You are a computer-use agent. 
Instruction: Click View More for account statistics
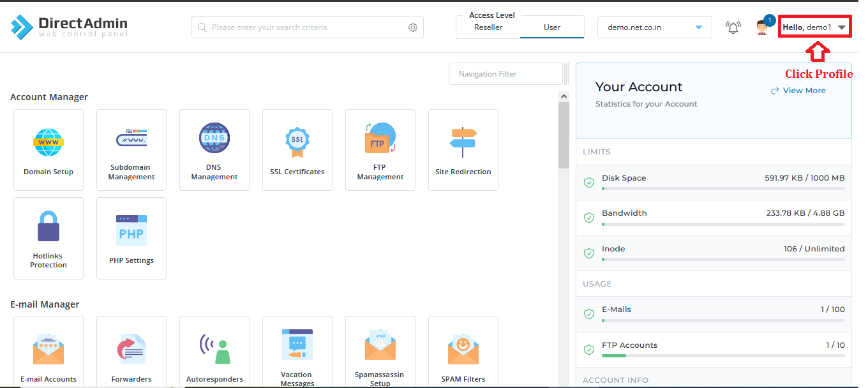tap(798, 91)
